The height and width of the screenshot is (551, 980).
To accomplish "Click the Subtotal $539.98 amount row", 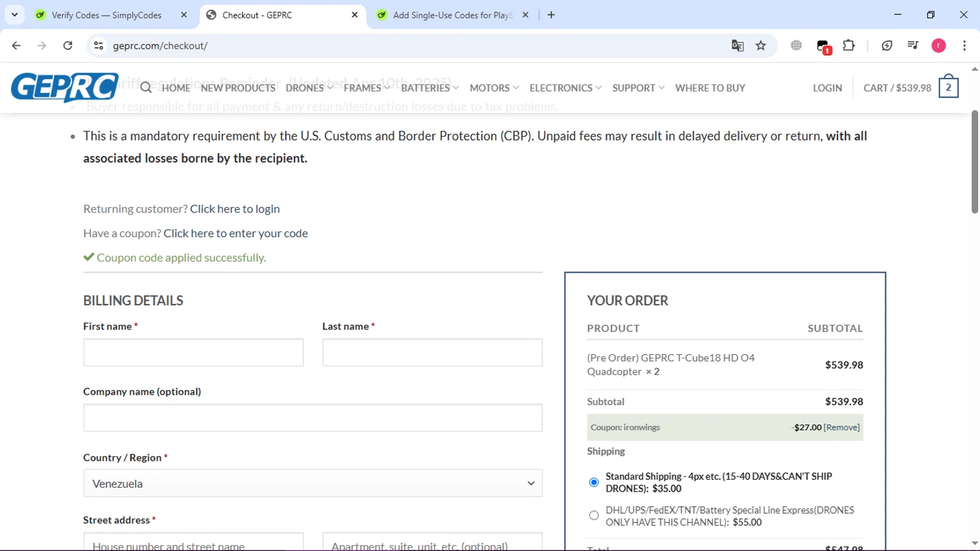I will [x=725, y=402].
